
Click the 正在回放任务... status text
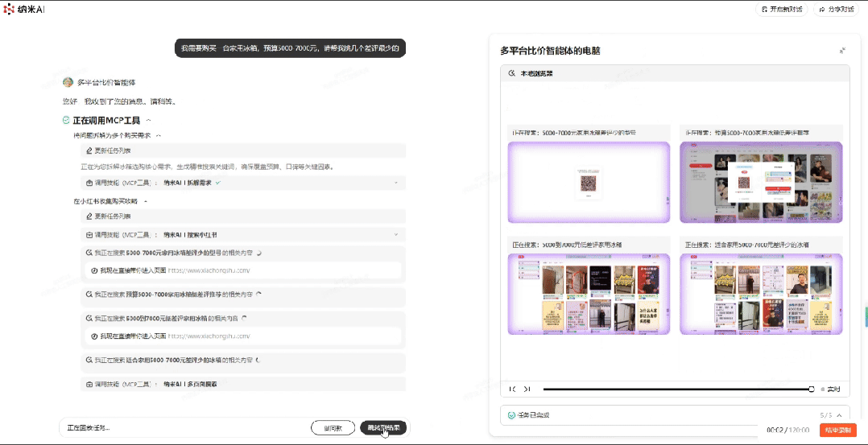point(89,428)
